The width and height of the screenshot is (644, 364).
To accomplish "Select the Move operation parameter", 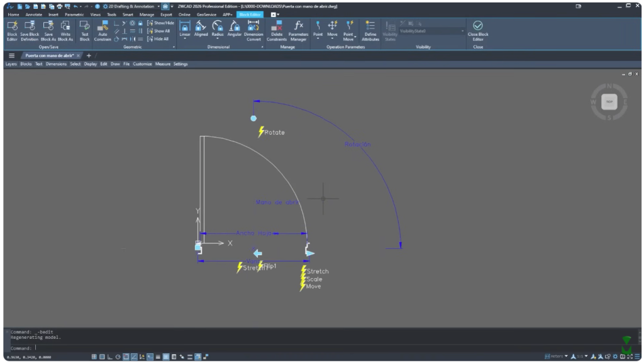I will coord(332,29).
